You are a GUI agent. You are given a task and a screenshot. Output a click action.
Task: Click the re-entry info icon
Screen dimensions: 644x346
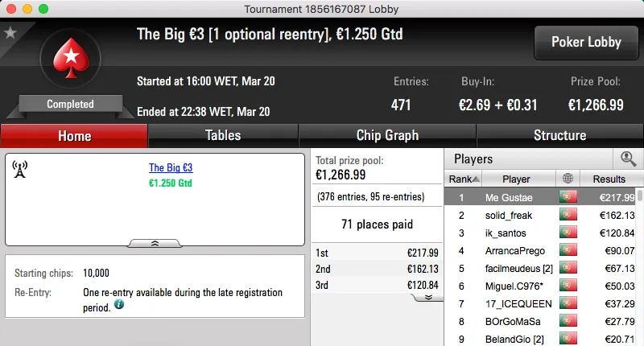tap(119, 305)
